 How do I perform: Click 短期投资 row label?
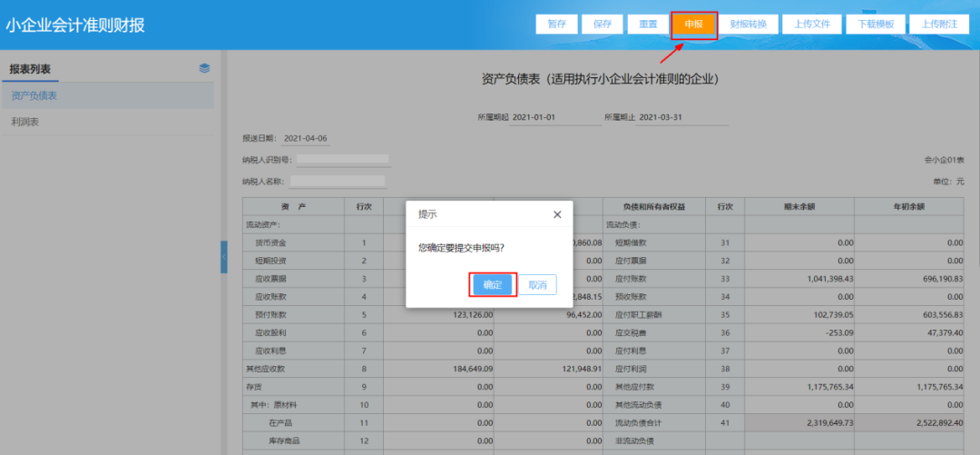(x=270, y=261)
